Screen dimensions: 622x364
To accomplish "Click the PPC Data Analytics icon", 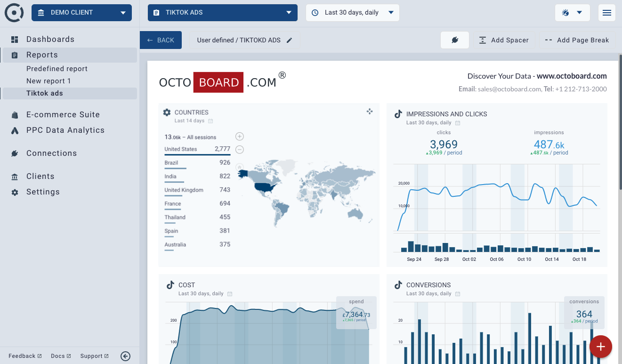I will [15, 130].
